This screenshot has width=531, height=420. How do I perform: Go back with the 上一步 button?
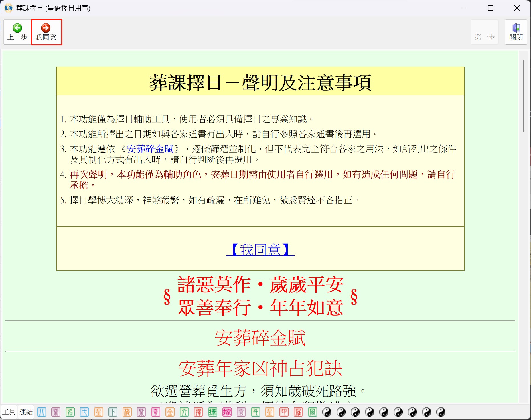(x=17, y=32)
